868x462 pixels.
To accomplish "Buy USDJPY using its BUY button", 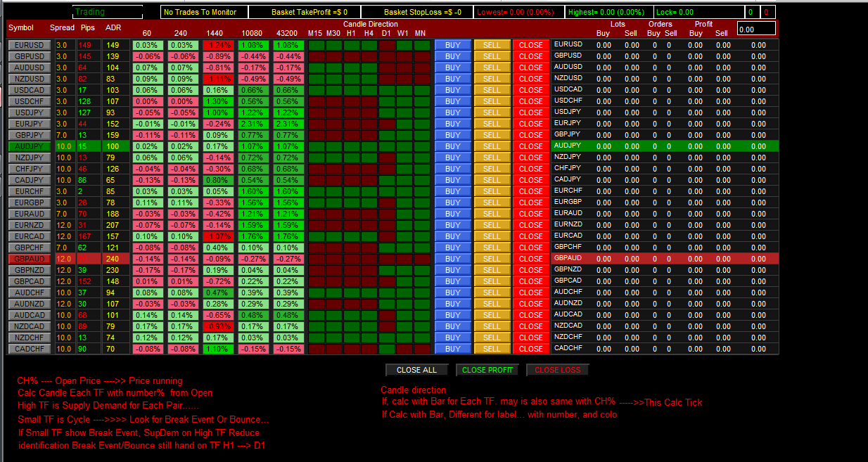I will tap(453, 113).
